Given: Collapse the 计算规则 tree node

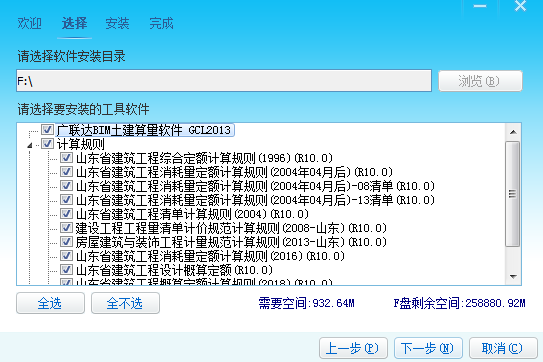Looking at the screenshot, I should (30, 145).
